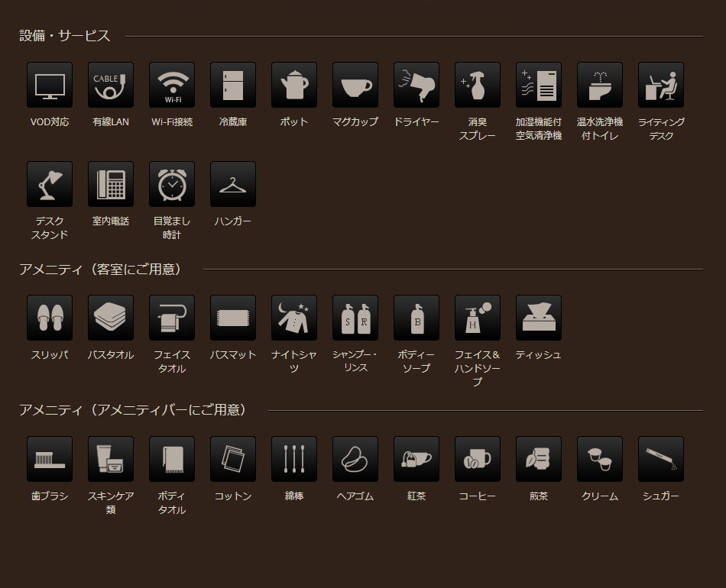The width and height of the screenshot is (726, 588).
Task: Select the クリーム creamer capsules icon
Action: point(600,459)
